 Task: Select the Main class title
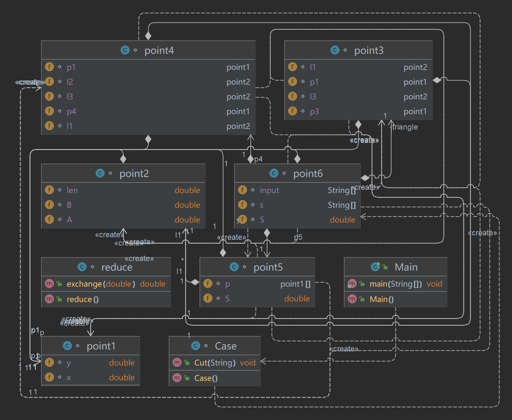coord(406,267)
